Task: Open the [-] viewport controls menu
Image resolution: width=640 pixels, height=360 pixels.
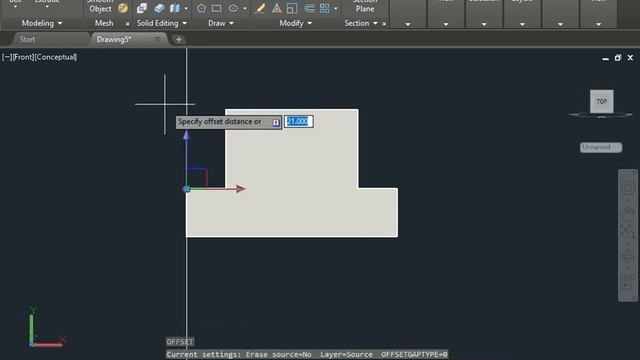Action: (7, 57)
